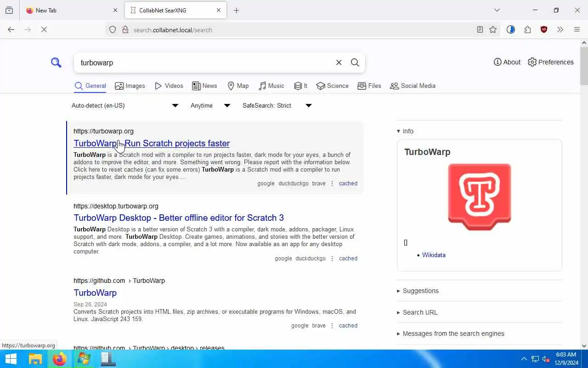The width and height of the screenshot is (588, 368).
Task: Open site information icon in address bar
Action: point(125,30)
